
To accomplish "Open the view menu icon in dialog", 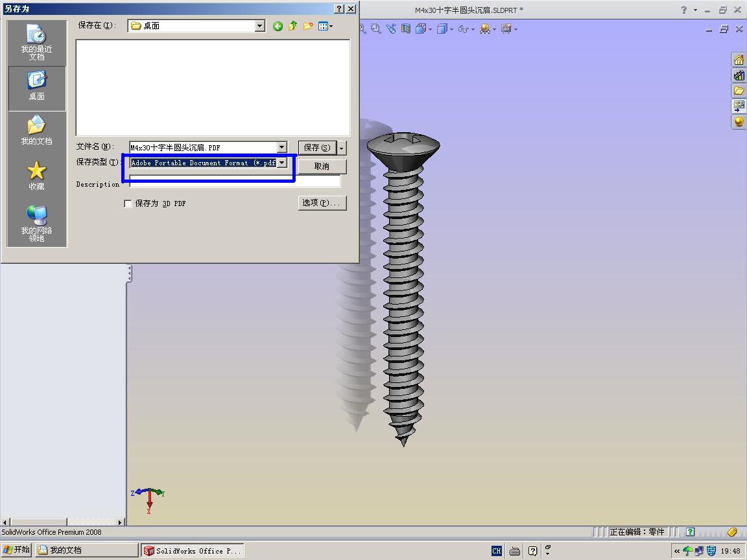I will click(x=323, y=26).
